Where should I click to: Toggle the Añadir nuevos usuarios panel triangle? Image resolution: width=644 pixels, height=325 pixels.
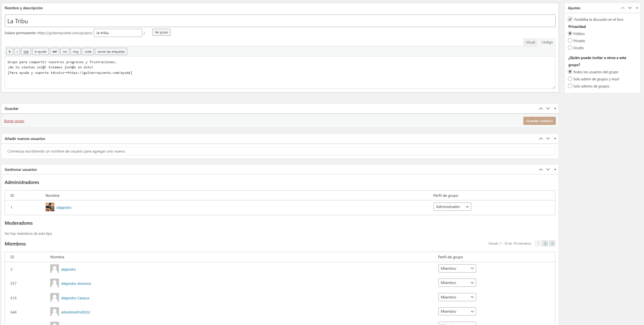555,138
